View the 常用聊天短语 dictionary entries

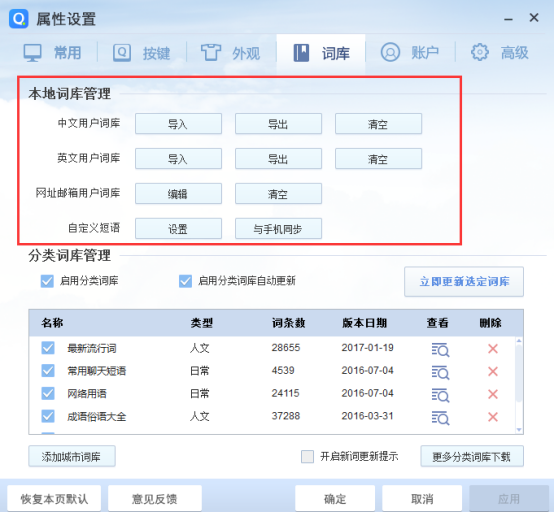[440, 372]
